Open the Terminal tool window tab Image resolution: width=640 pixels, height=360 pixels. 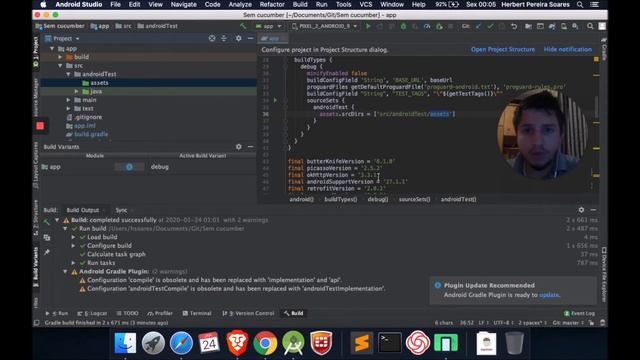197,313
